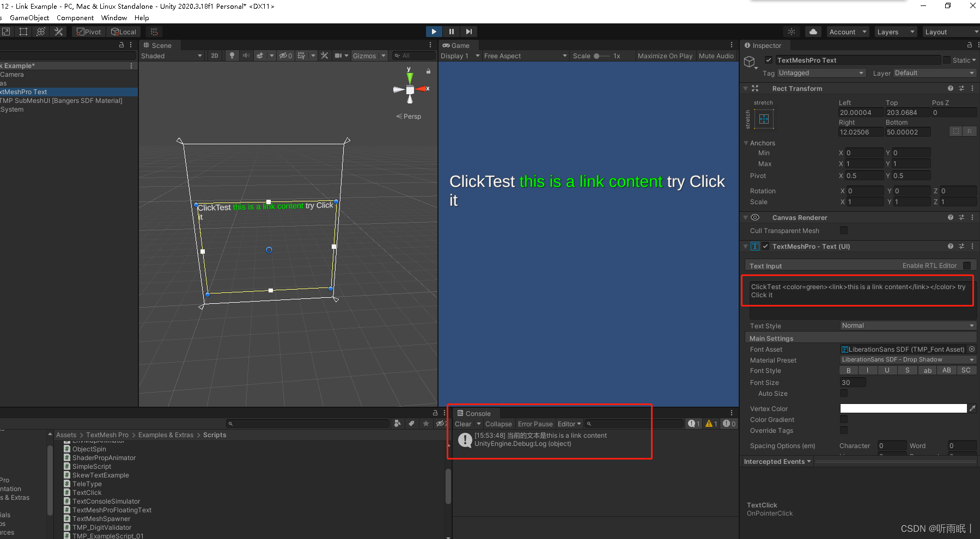Viewport: 980px width, 539px height.
Task: Search by type icon in Project panel
Action: (x=398, y=423)
